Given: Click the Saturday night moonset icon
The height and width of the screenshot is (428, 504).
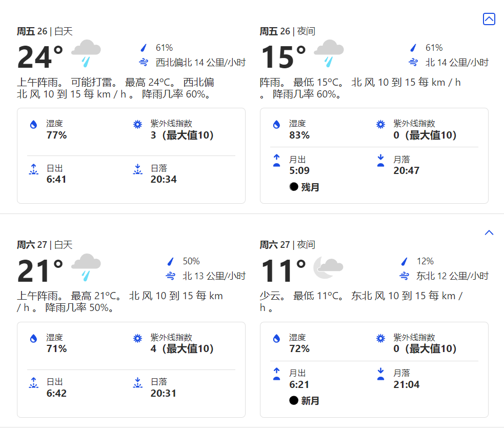Looking at the screenshot, I should [380, 374].
